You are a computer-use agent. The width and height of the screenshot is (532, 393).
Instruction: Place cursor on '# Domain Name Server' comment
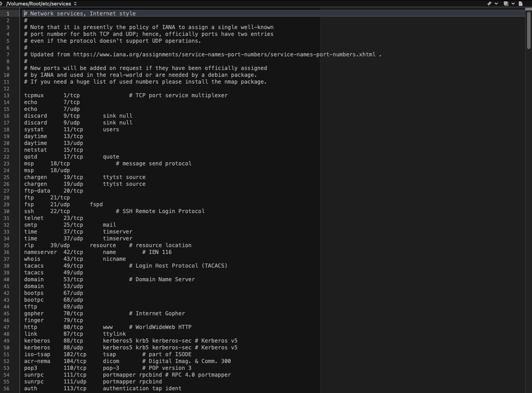pyautogui.click(x=161, y=279)
